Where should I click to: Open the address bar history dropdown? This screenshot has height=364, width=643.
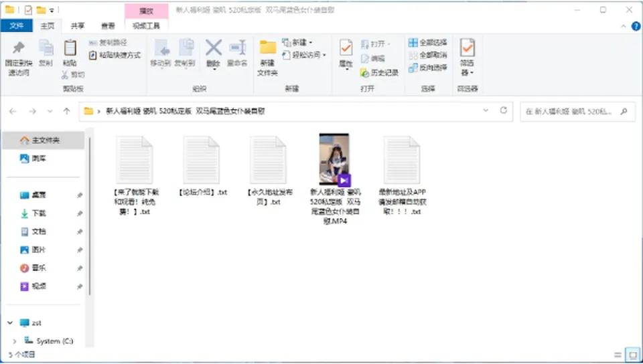pyautogui.click(x=486, y=110)
